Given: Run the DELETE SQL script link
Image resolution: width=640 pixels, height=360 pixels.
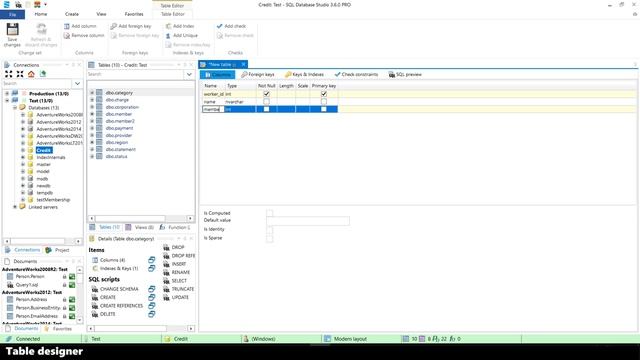Looking at the screenshot, I should point(108,314).
